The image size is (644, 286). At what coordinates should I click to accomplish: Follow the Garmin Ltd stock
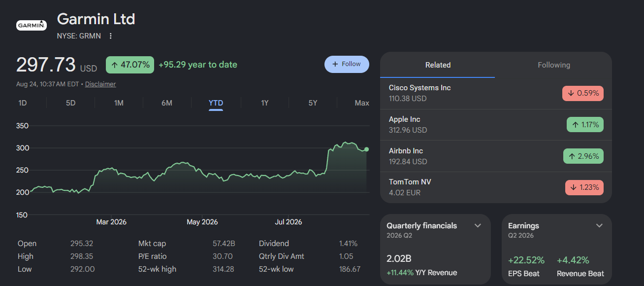coord(347,64)
